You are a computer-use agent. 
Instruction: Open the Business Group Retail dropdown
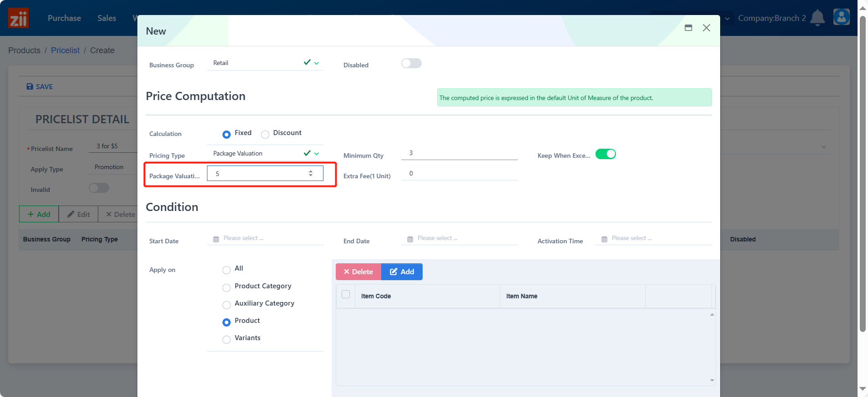(265, 63)
